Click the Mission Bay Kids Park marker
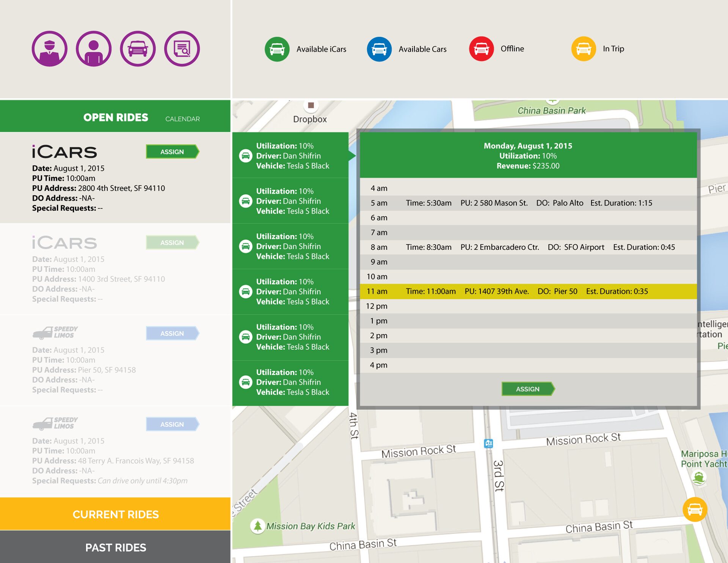 tap(258, 526)
